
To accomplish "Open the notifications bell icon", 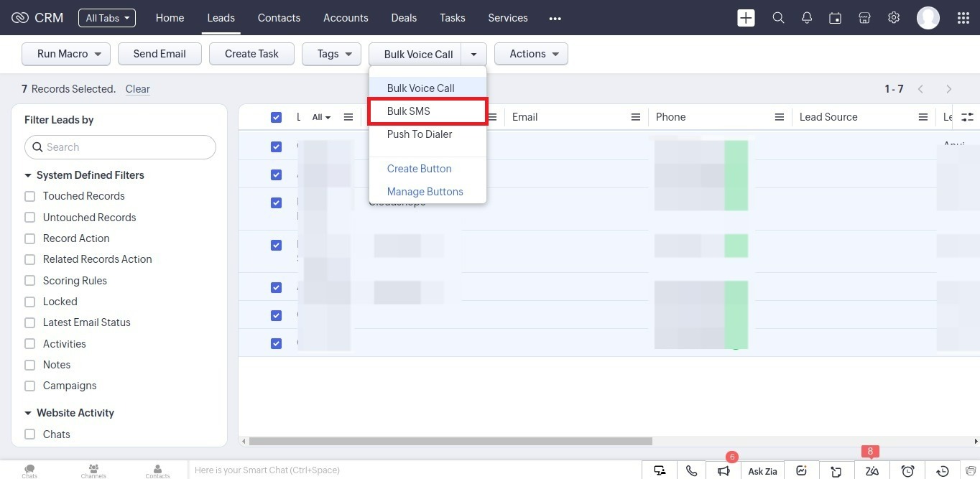I will tap(807, 18).
